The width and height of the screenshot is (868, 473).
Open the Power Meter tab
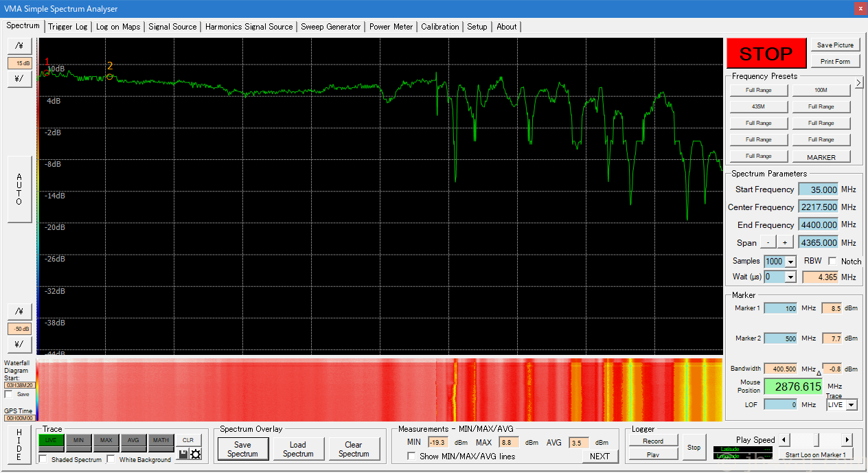click(391, 27)
